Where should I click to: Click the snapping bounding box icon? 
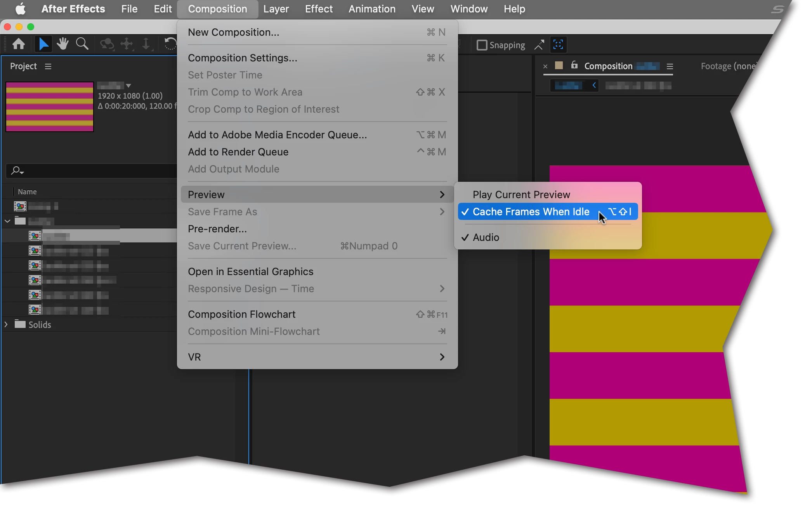pyautogui.click(x=558, y=45)
